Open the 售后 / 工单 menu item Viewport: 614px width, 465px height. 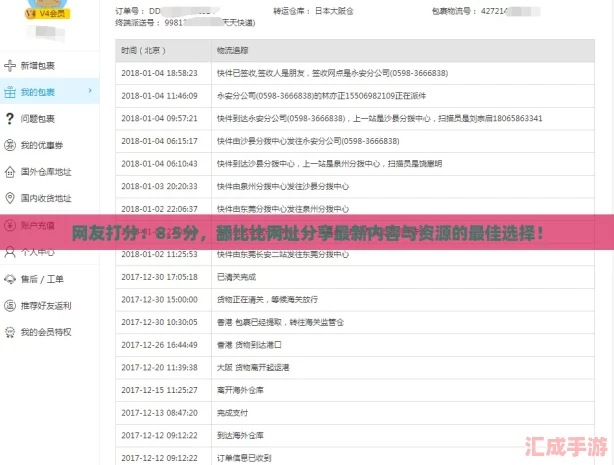42,279
